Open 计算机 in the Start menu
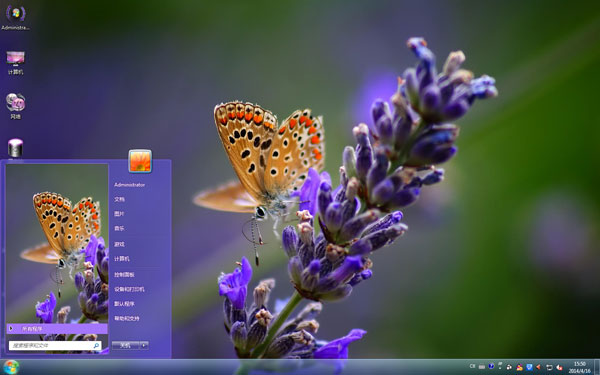Screen dimensions: 600x375 pyautogui.click(x=122, y=259)
